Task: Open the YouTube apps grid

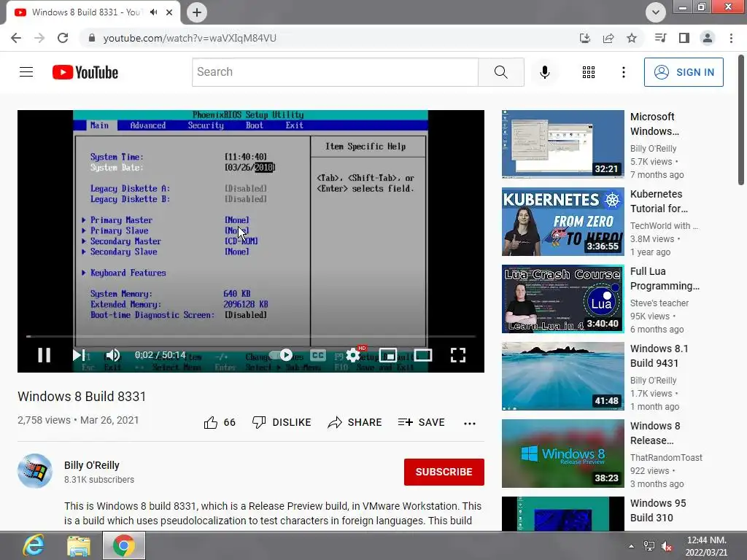Action: point(589,72)
